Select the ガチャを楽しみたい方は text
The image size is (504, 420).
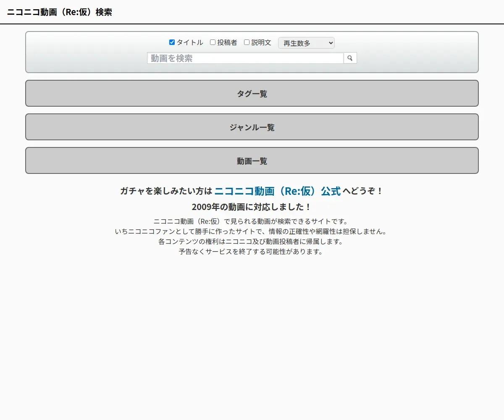[166, 192]
